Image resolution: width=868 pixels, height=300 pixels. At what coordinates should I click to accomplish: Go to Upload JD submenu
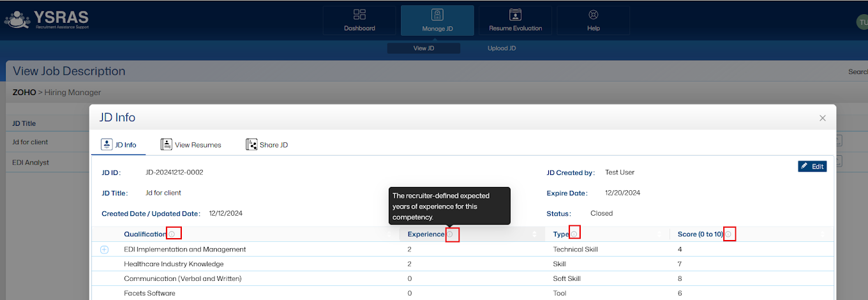click(x=501, y=49)
